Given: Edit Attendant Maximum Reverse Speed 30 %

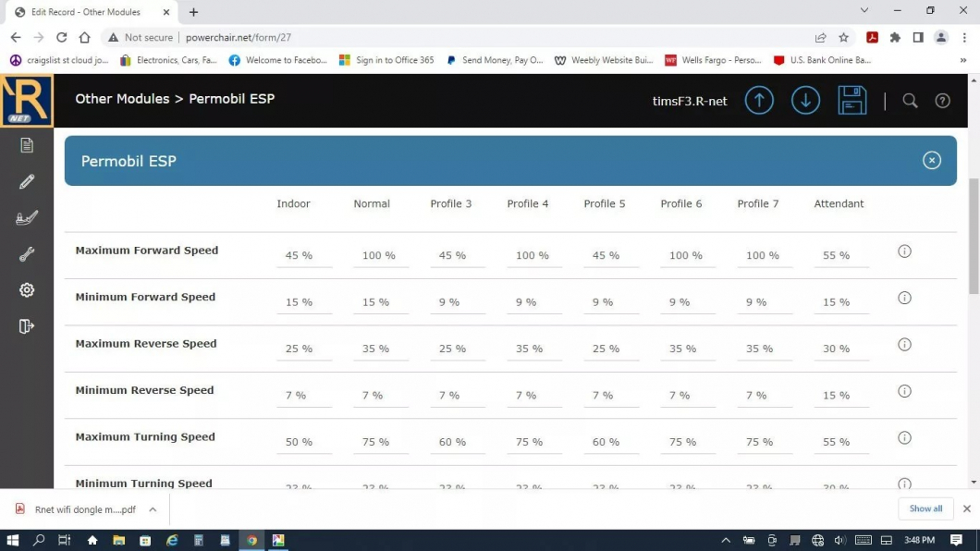Looking at the screenshot, I should (x=841, y=349).
